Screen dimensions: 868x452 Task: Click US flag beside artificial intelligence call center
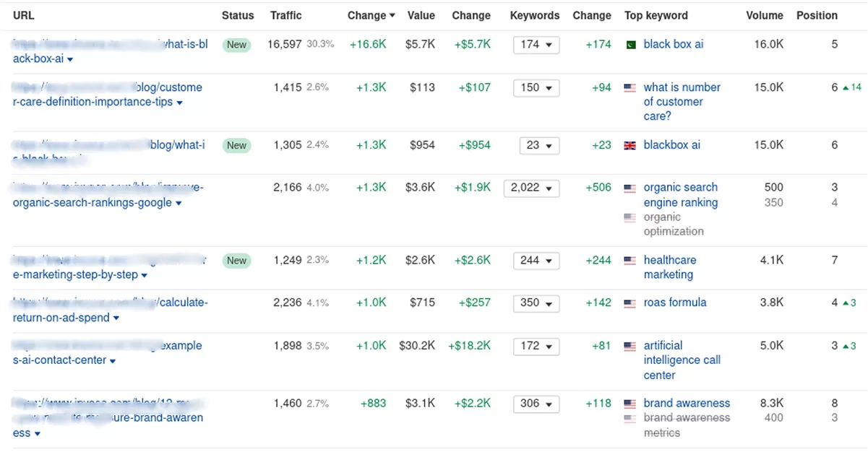point(630,347)
